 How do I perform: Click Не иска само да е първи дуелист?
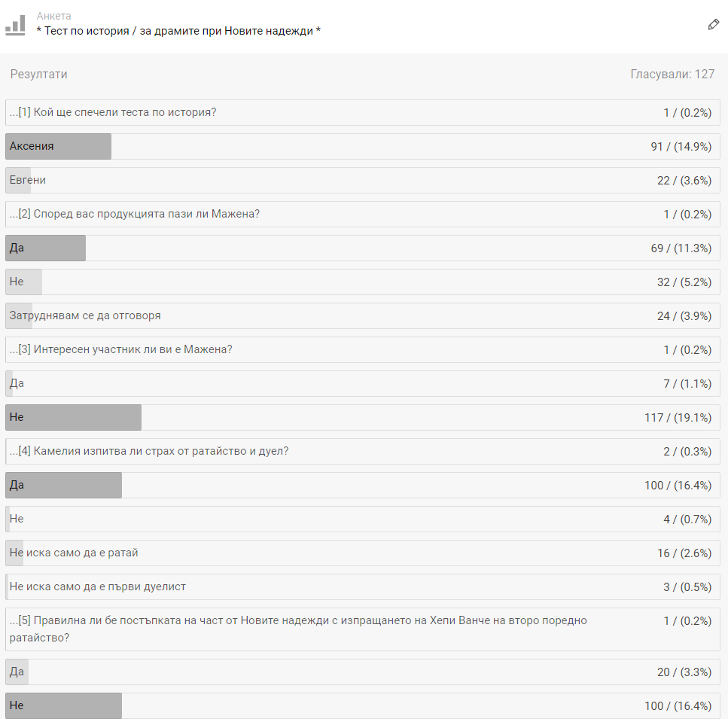pyautogui.click(x=363, y=586)
